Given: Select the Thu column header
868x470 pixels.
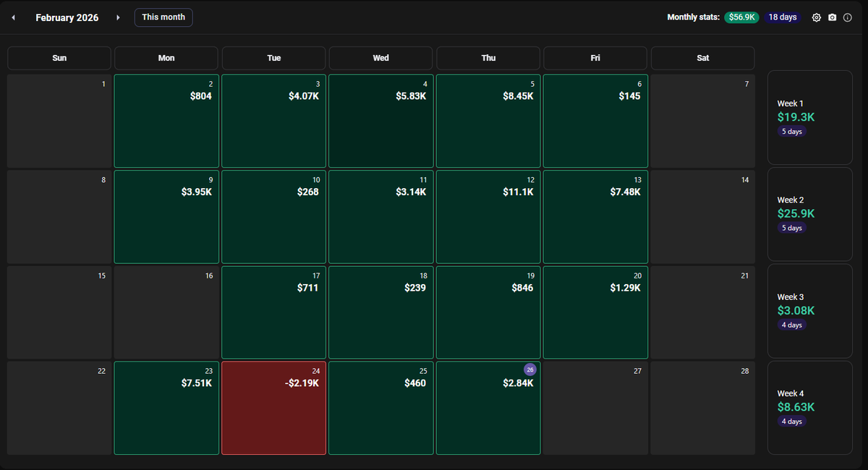Looking at the screenshot, I should pos(488,58).
